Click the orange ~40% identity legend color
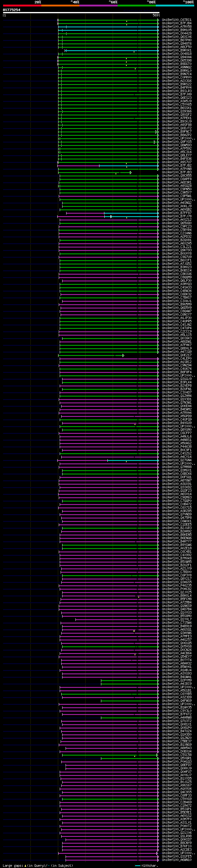 [x=60, y=6]
